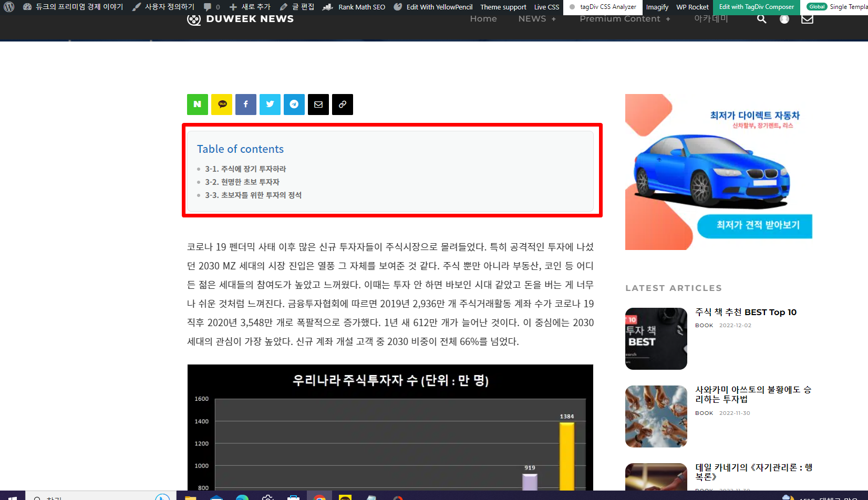Click 글 편집 to edit the post
Screen dimensions: 868x500
click(297, 7)
